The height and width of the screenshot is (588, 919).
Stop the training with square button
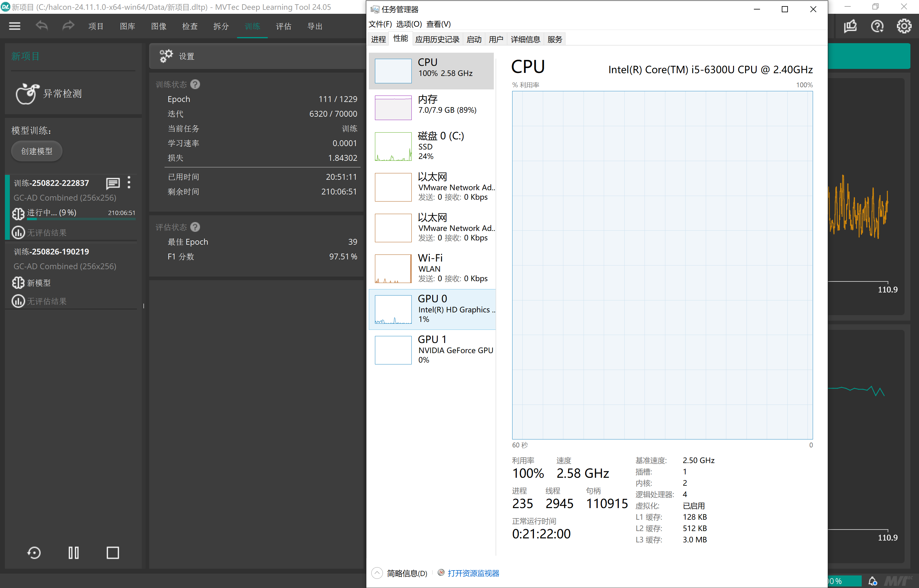[113, 552]
